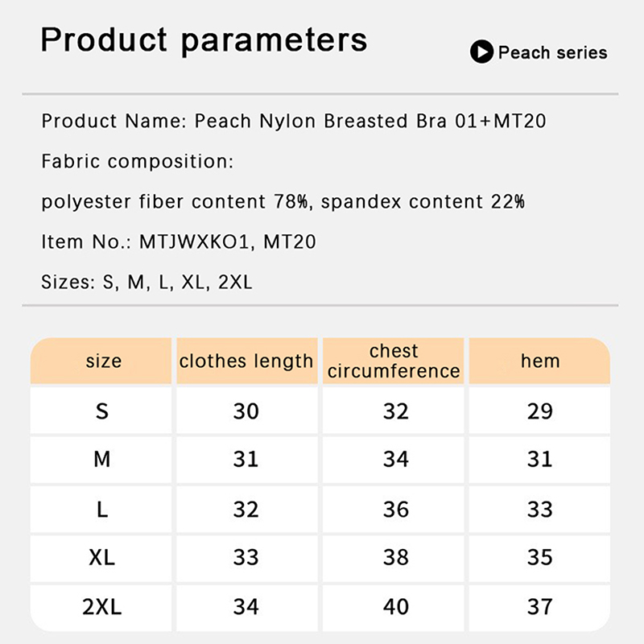Click the Sizes S, M, L, XL, 2XL line
The image size is (644, 644).
147,283
